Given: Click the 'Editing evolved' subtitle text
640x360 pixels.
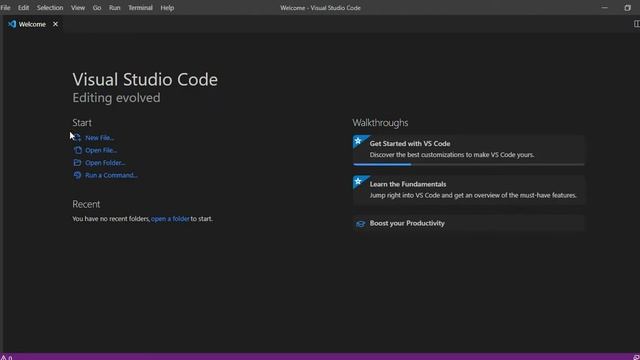Looking at the screenshot, I should point(116,98).
